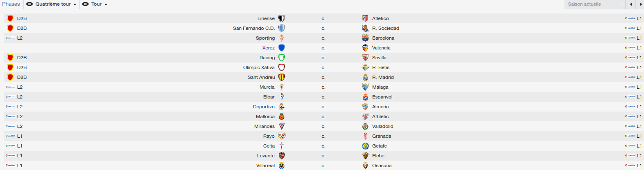The height and width of the screenshot is (170, 644).
Task: Open the Saison actuelle combo box
Action: (x=595, y=4)
